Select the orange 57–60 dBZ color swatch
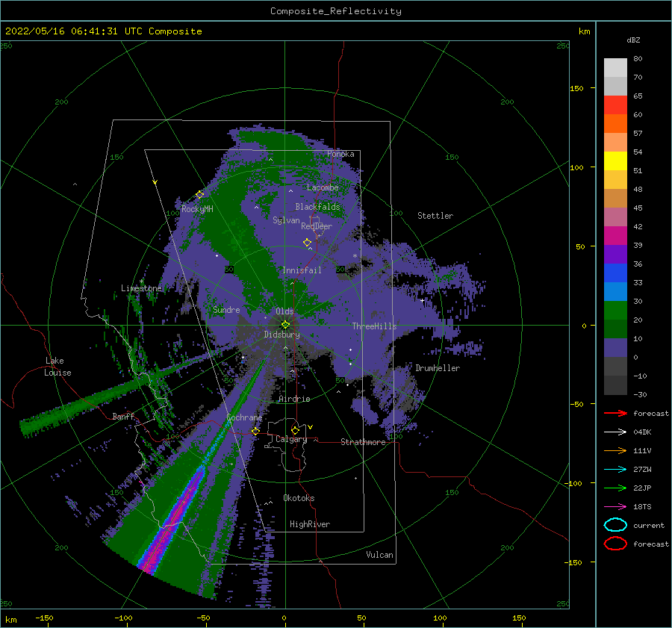Screen dimensions: 672x628 pos(615,124)
